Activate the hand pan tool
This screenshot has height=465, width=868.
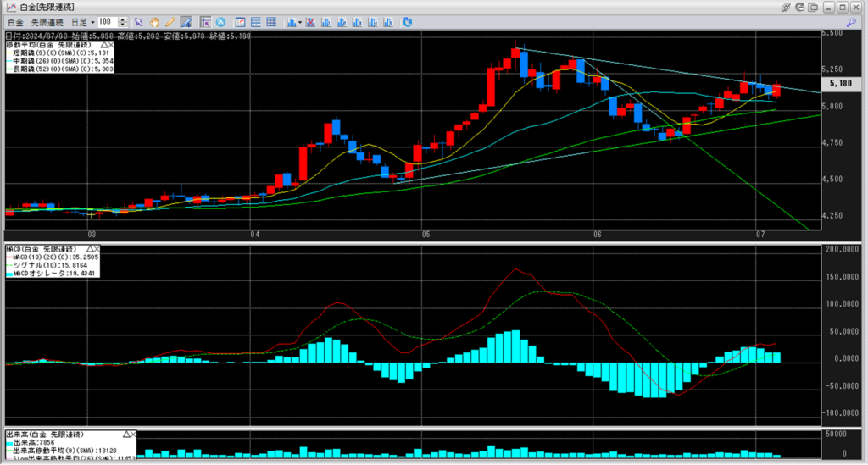(x=154, y=21)
